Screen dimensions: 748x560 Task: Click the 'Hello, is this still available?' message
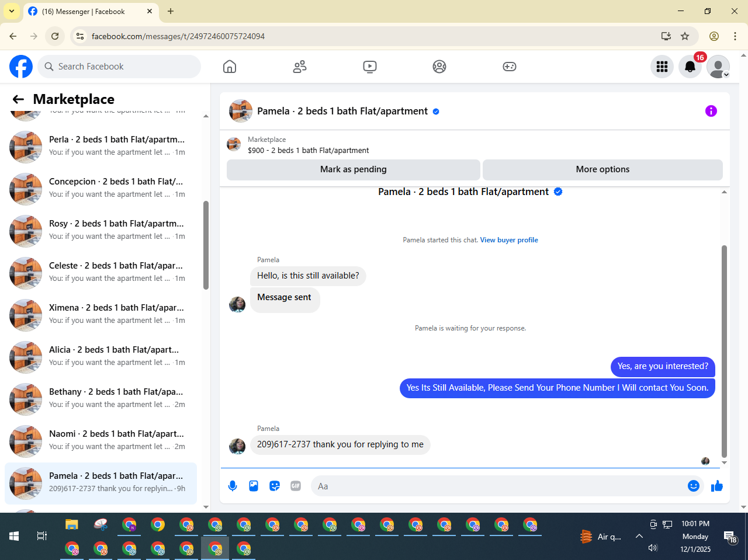click(308, 276)
